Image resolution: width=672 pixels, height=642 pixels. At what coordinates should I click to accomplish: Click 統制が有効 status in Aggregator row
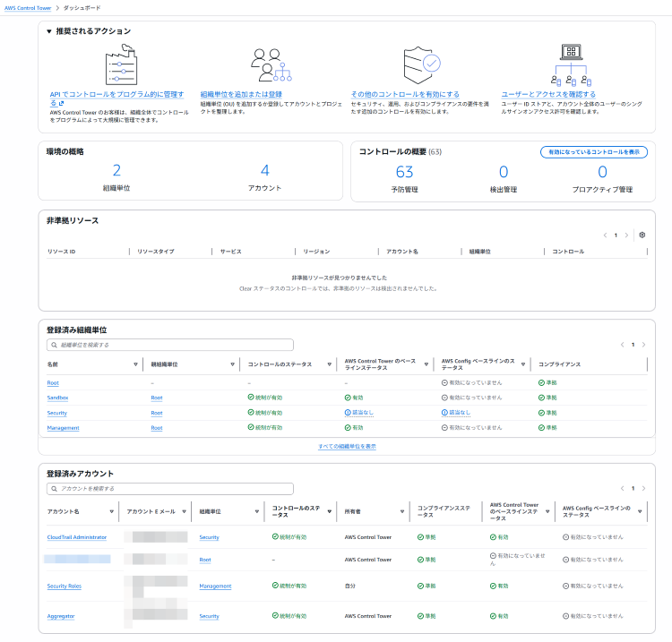point(289,616)
